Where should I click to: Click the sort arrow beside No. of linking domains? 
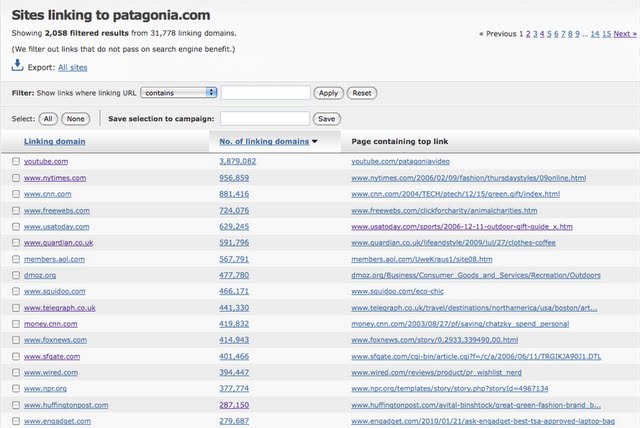click(x=315, y=142)
